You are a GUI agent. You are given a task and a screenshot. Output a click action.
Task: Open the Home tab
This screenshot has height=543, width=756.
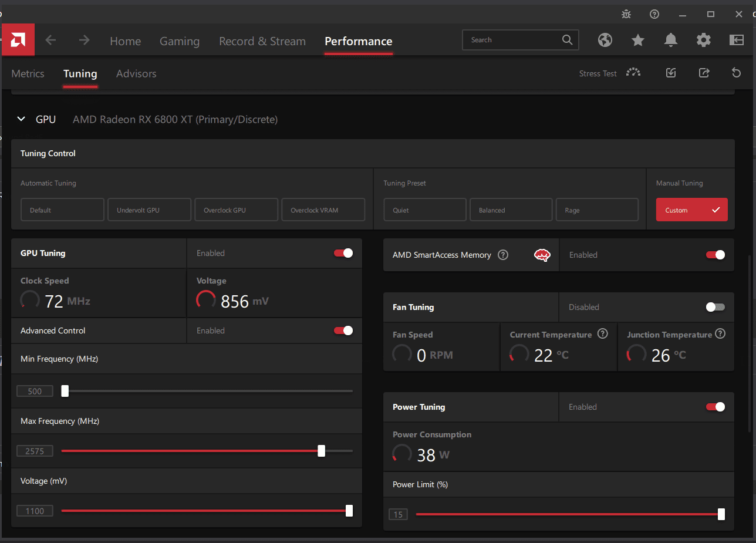pos(125,41)
